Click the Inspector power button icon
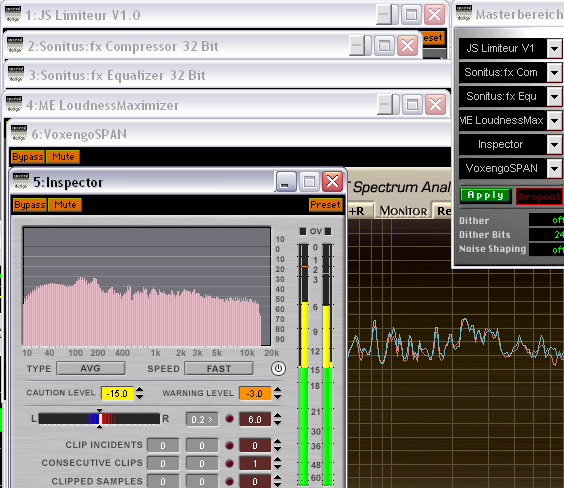This screenshot has width=564, height=488. (278, 369)
